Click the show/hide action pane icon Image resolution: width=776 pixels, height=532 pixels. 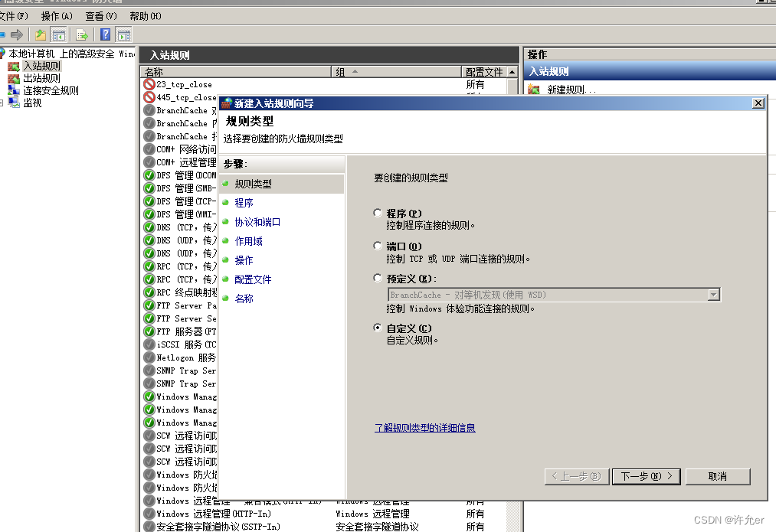tap(124, 35)
